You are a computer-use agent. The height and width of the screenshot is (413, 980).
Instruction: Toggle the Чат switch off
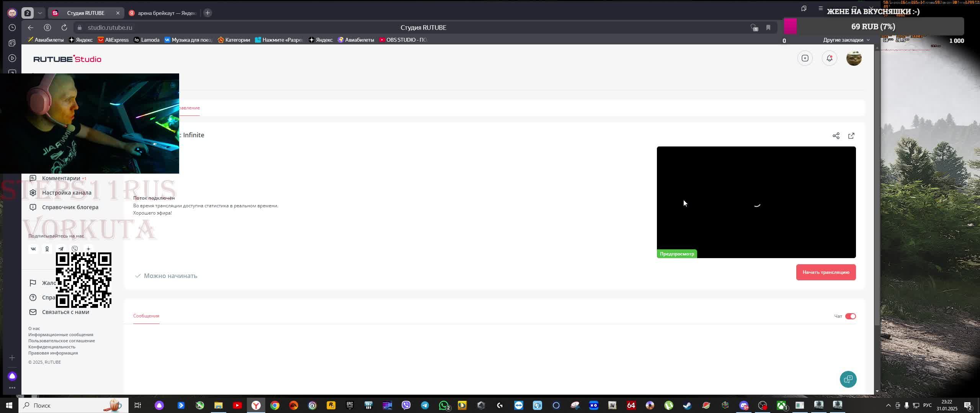(850, 316)
